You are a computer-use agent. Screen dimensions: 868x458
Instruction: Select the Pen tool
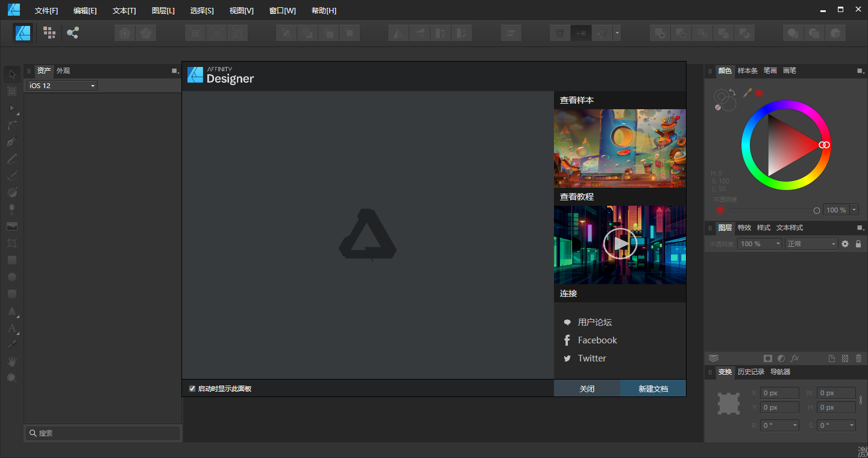click(x=11, y=142)
